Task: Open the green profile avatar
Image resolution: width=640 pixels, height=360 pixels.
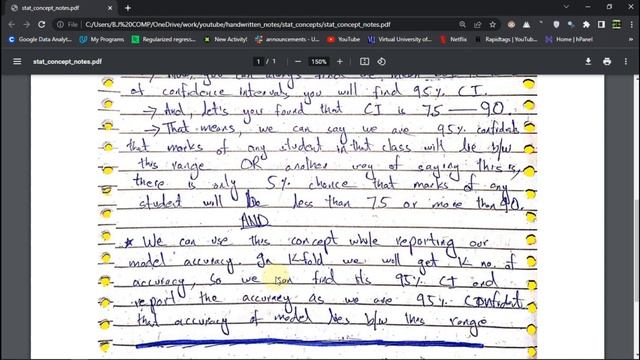Action: click(616, 24)
